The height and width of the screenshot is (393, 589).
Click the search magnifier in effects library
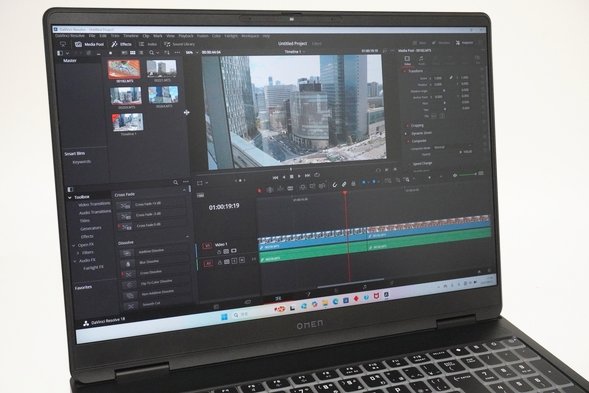[x=175, y=182]
